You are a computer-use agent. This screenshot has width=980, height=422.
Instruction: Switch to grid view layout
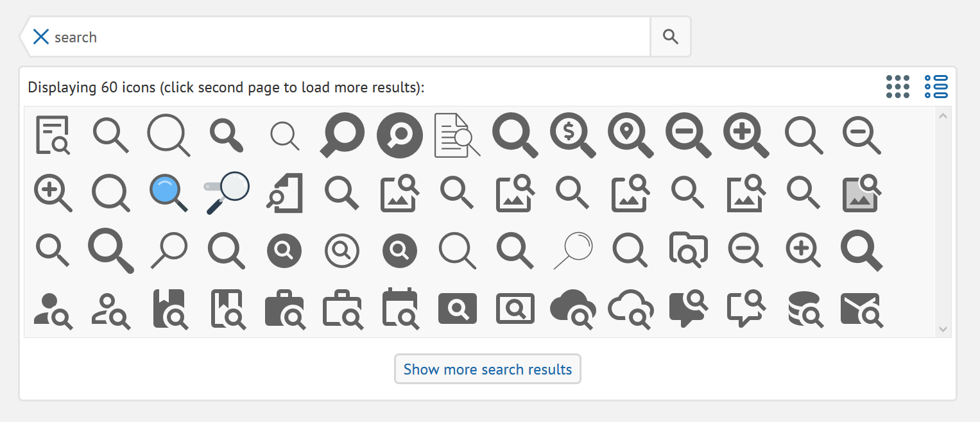(897, 87)
